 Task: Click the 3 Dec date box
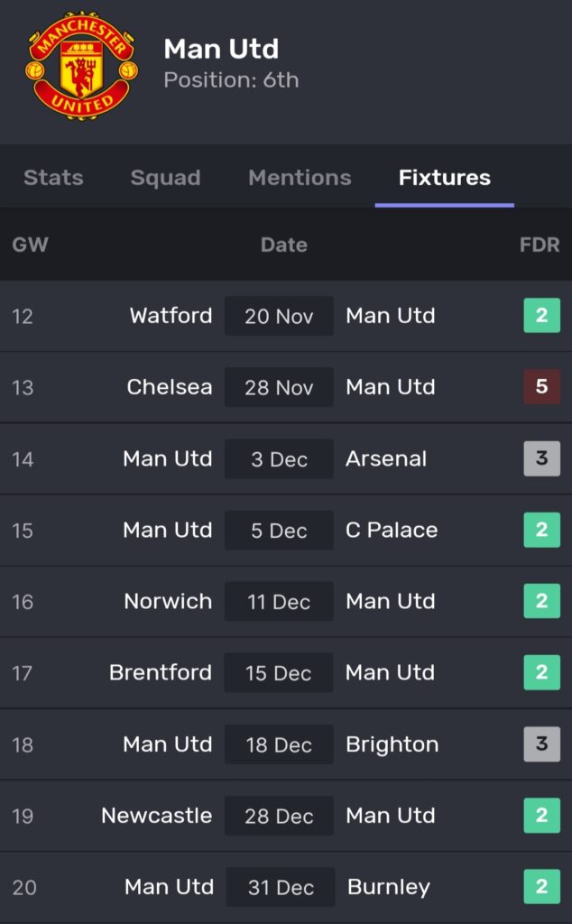[x=279, y=458]
